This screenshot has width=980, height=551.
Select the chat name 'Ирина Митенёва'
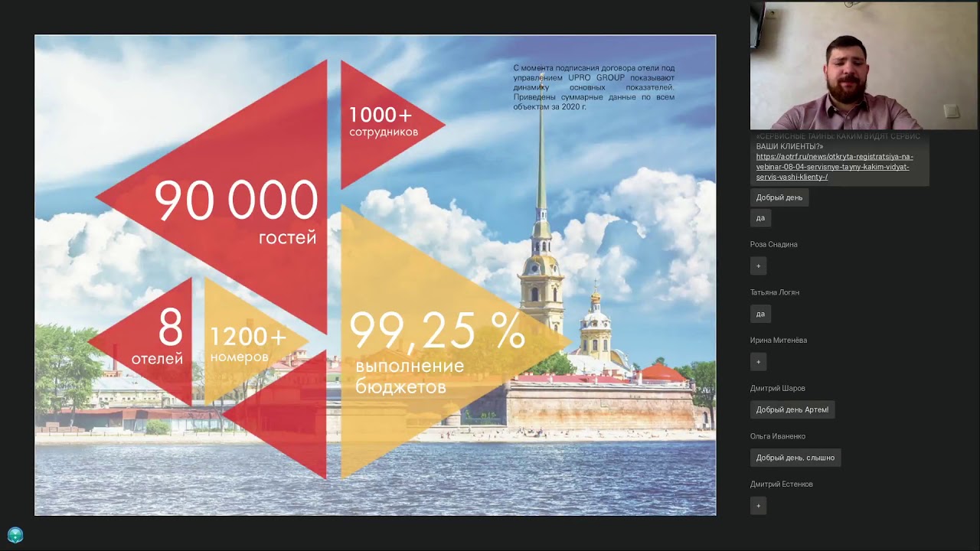click(778, 341)
